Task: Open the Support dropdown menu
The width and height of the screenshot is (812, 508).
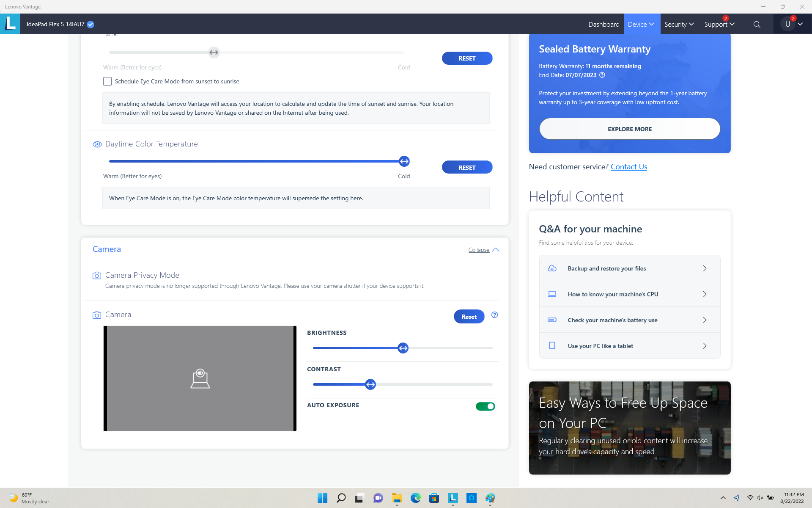Action: click(x=719, y=25)
